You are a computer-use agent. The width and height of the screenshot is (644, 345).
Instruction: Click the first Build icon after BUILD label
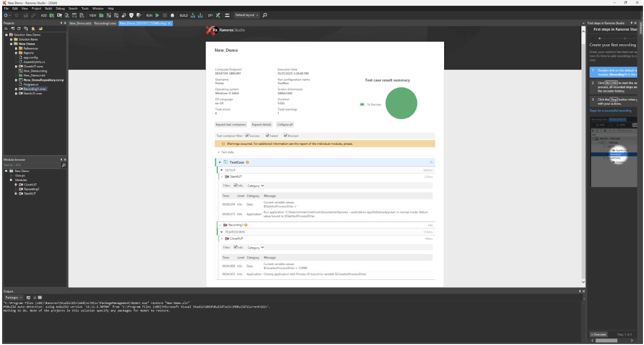pyautogui.click(x=193, y=15)
